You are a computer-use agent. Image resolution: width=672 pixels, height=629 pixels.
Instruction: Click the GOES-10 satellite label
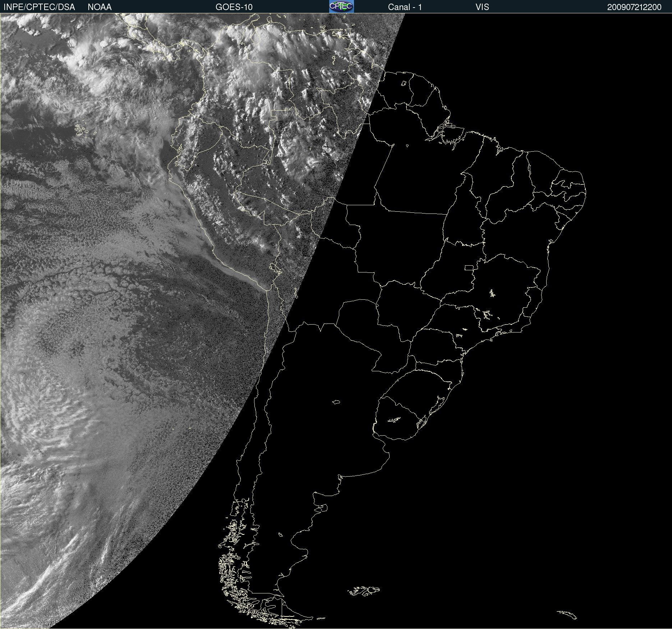234,7
